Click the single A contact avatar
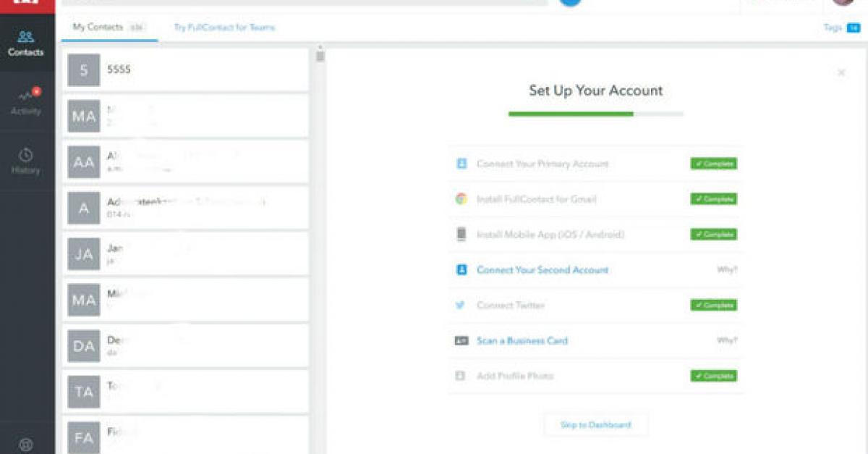 click(x=84, y=209)
